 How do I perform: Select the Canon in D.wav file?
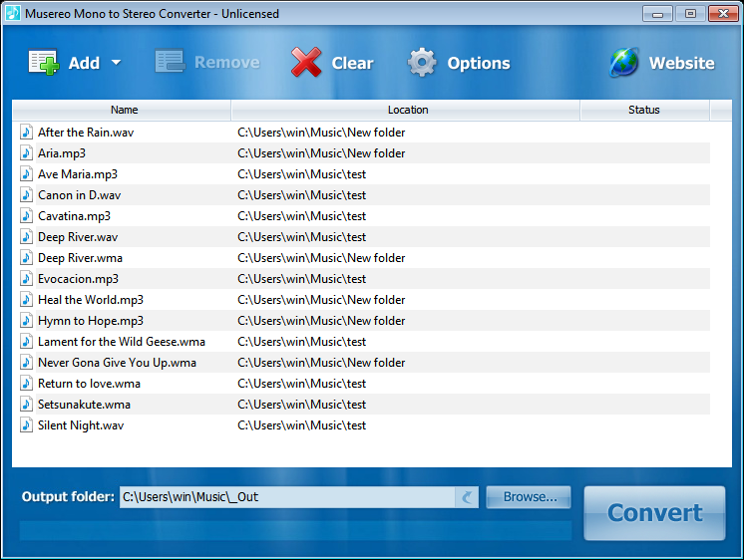pos(79,195)
